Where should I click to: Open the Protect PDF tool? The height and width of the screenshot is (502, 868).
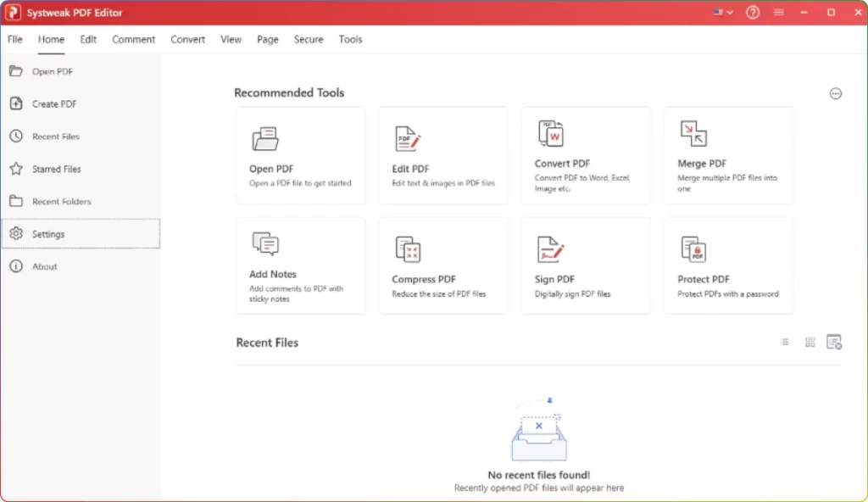[x=727, y=265]
